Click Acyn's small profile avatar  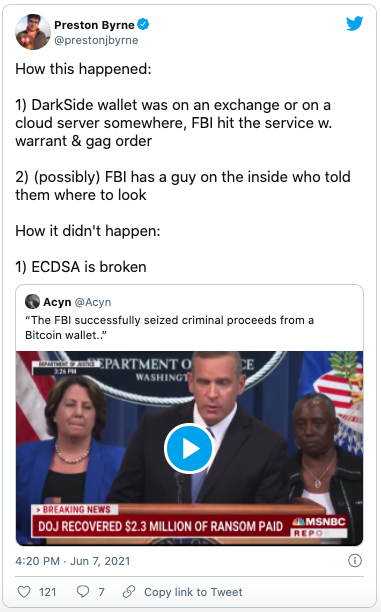pyautogui.click(x=32, y=302)
